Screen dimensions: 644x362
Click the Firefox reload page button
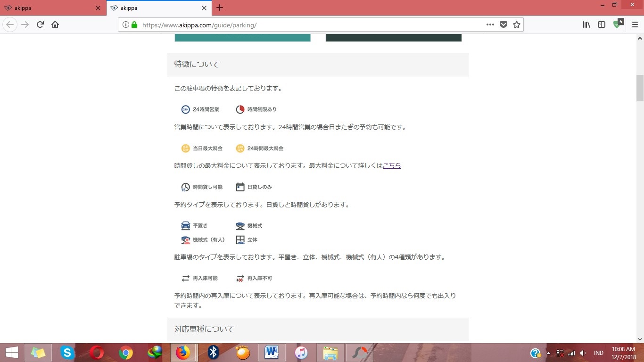pos(40,25)
